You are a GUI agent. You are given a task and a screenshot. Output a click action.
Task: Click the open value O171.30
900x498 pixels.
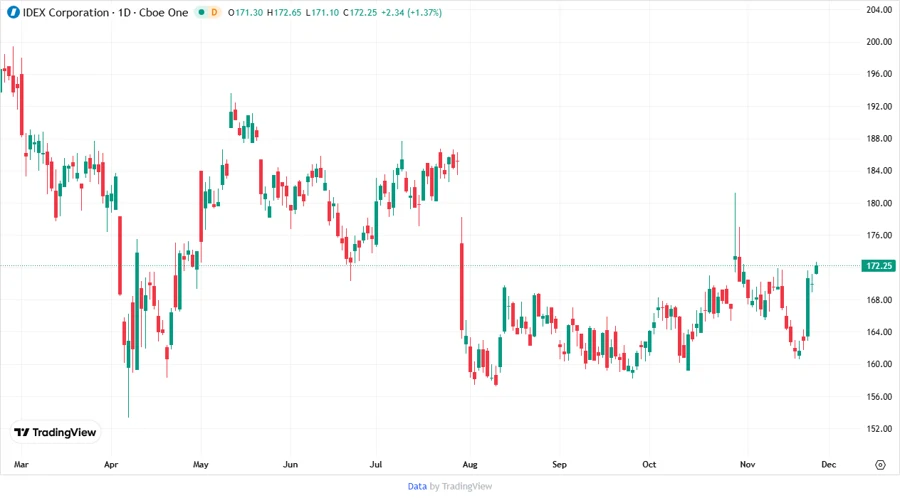tap(246, 13)
